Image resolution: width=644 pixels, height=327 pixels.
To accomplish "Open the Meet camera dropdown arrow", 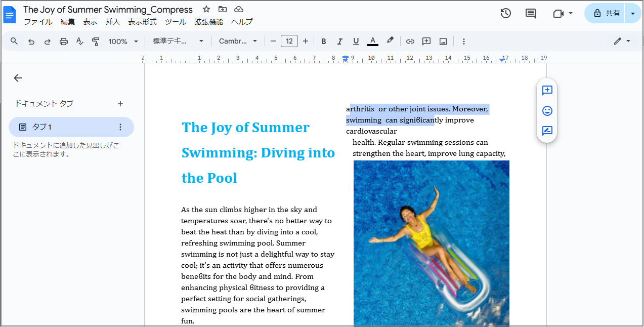I will (x=571, y=13).
